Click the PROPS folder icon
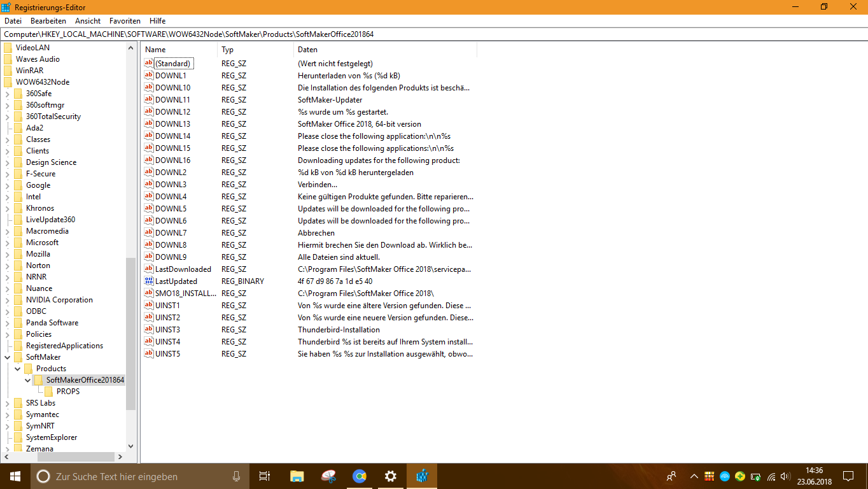The height and width of the screenshot is (489, 868). pyautogui.click(x=48, y=392)
